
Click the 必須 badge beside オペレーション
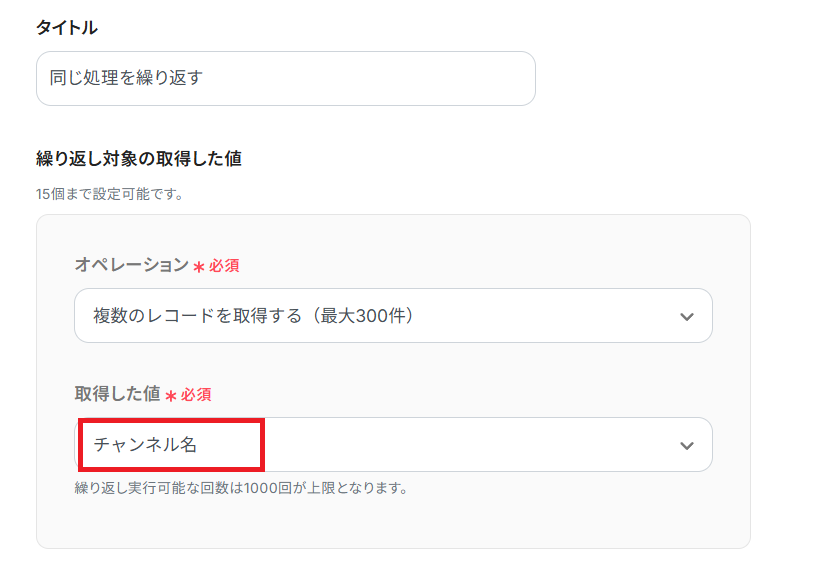click(x=224, y=266)
